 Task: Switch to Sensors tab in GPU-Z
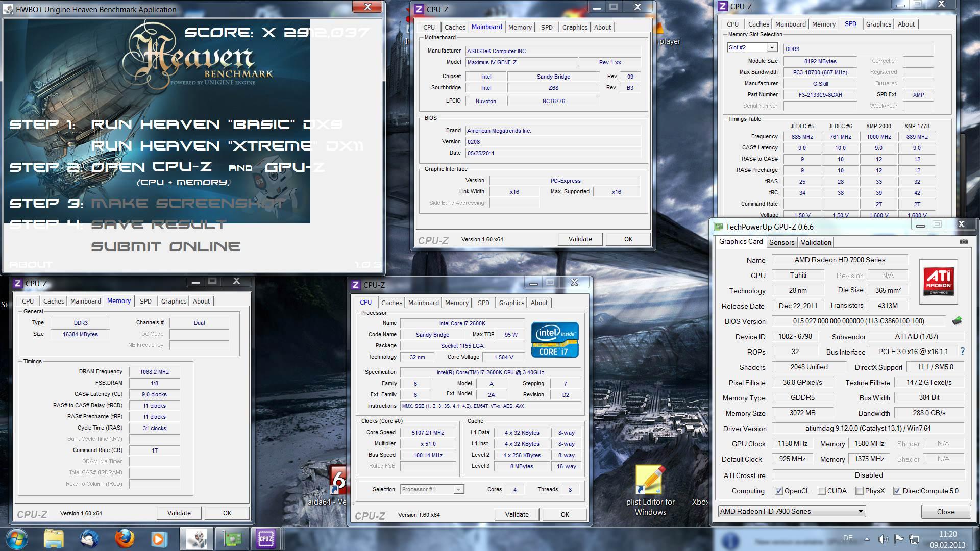click(781, 242)
